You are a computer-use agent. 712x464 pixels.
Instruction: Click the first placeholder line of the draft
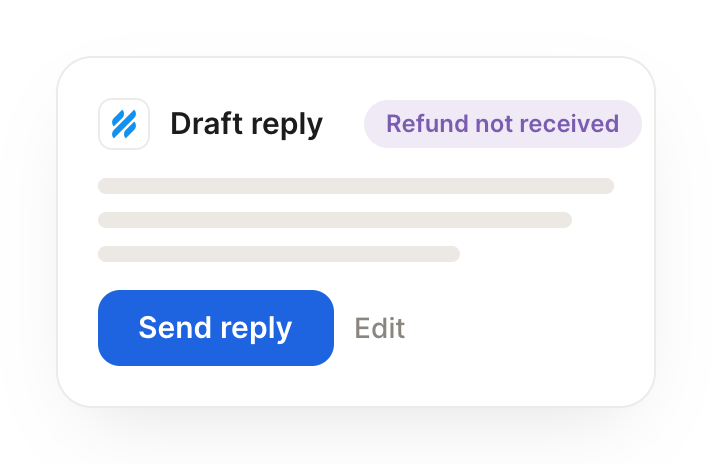click(356, 186)
